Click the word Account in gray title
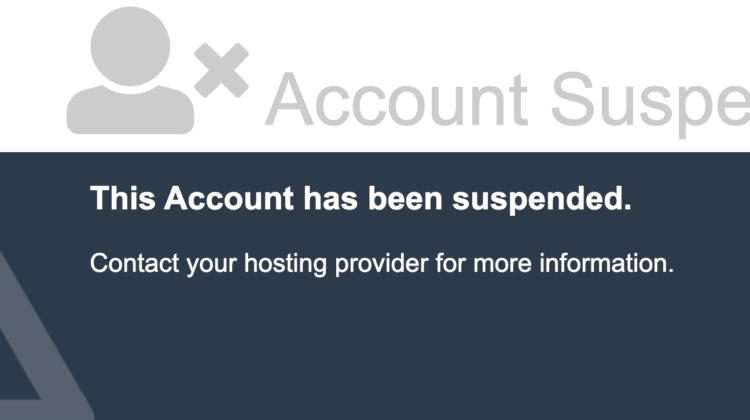This screenshot has width=750, height=420. click(397, 99)
